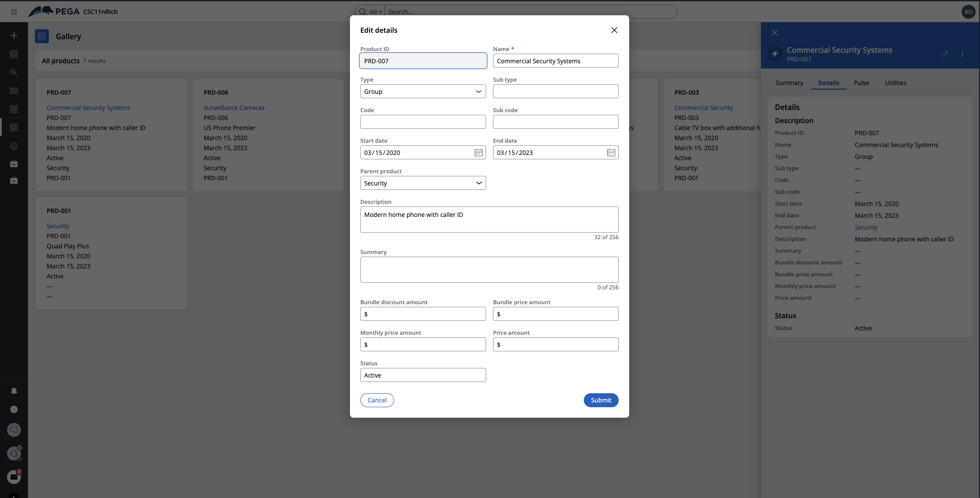The width and height of the screenshot is (980, 498).
Task: Click the Summary text area
Action: pos(489,270)
